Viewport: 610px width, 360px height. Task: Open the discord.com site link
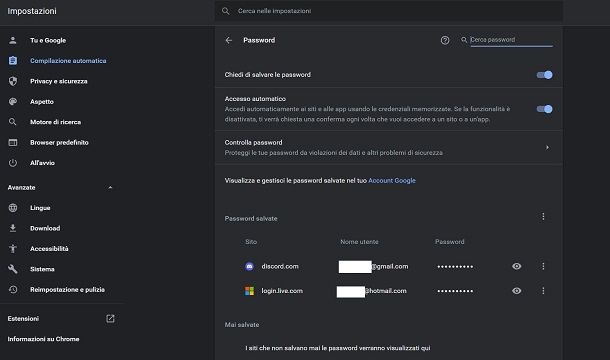pos(280,266)
